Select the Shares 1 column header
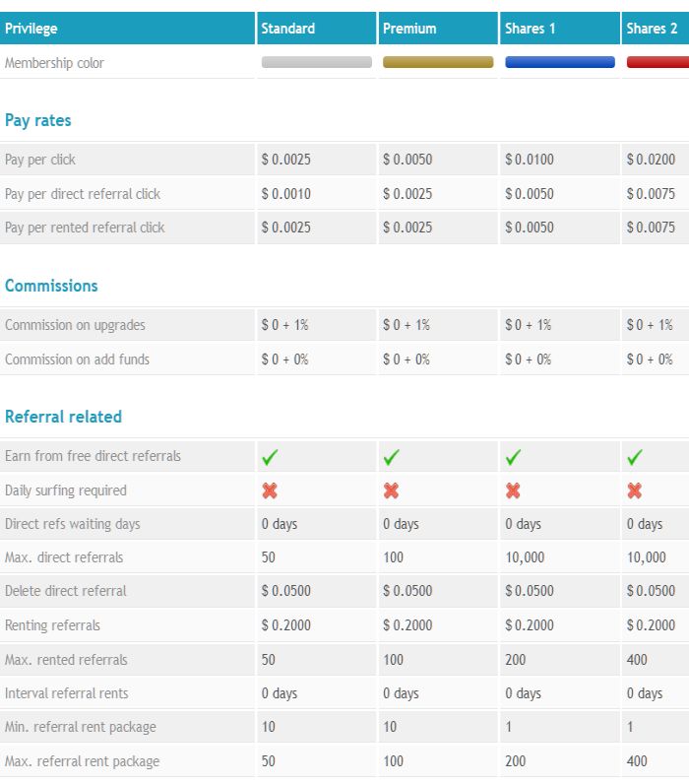Viewport: 689px width, 784px height. (531, 29)
